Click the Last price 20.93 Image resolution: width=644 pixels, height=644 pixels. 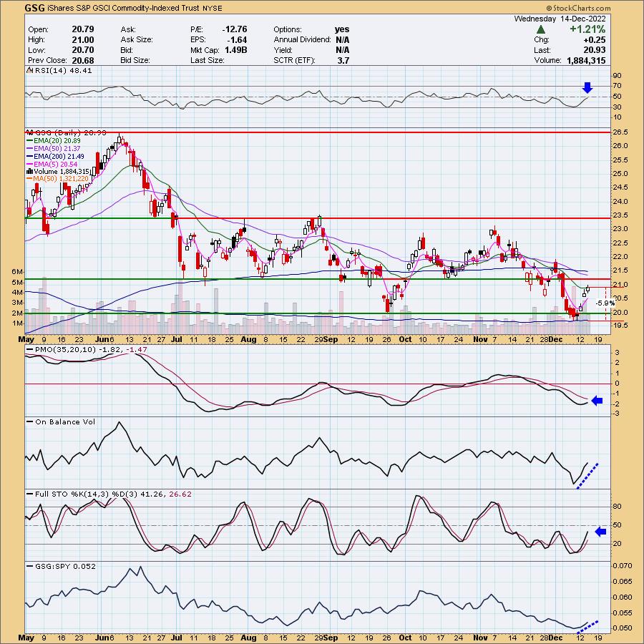595,50
